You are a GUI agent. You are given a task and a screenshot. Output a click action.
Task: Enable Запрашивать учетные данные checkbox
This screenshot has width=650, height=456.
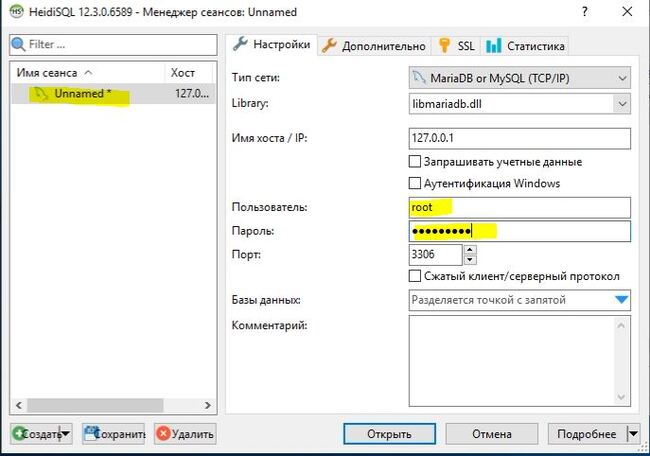tap(415, 161)
